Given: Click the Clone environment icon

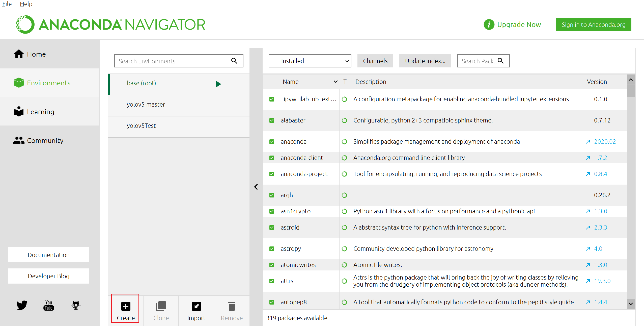Looking at the screenshot, I should coord(161,306).
